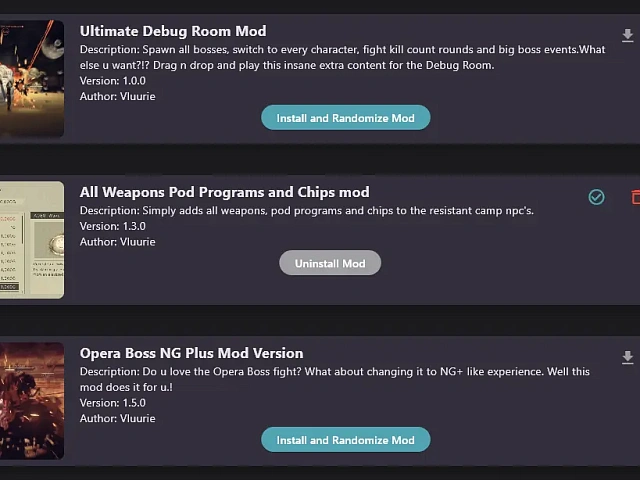
Task: Click the description about resistant camp npc's
Action: pyautogui.click(x=307, y=211)
